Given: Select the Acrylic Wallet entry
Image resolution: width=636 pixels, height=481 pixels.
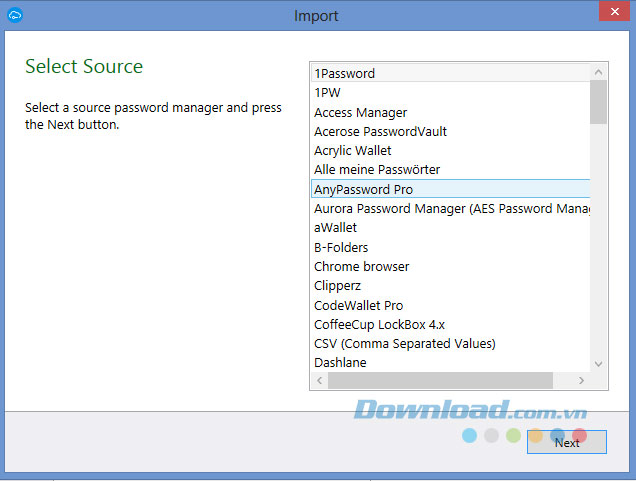Looking at the screenshot, I should click(x=451, y=150).
